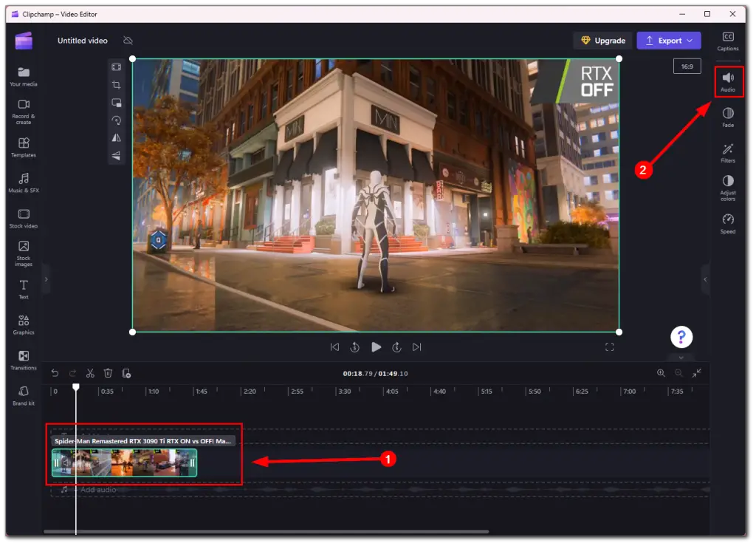Viewport: 756px width, 546px height.
Task: Zoom in on the timeline
Action: pyautogui.click(x=661, y=373)
